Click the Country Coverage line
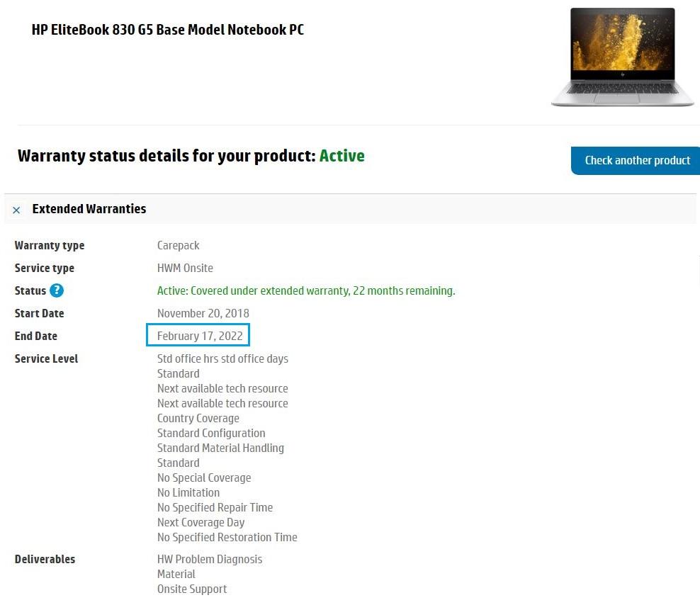 point(198,419)
